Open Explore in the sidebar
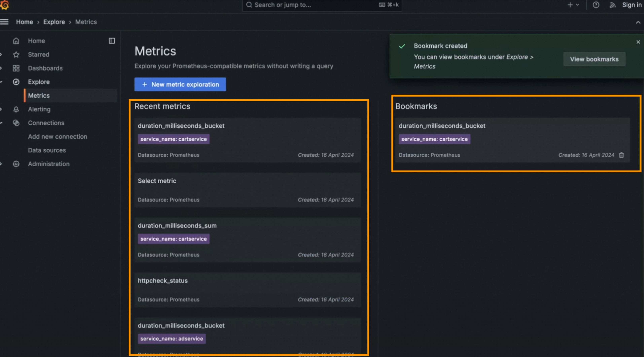This screenshot has height=357, width=644. pyautogui.click(x=39, y=82)
